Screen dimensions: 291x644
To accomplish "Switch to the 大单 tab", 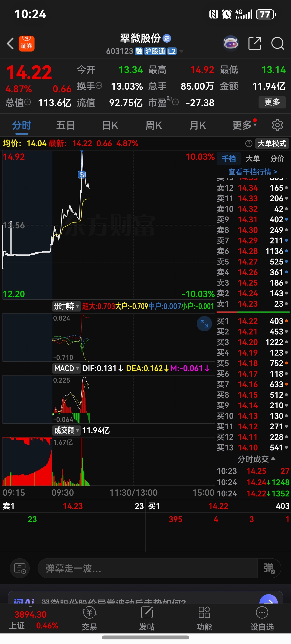I will point(253,158).
